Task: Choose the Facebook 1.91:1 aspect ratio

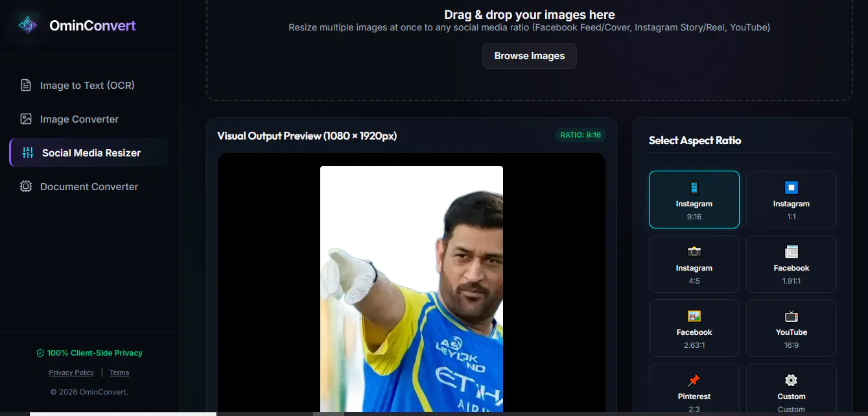Action: click(x=792, y=264)
